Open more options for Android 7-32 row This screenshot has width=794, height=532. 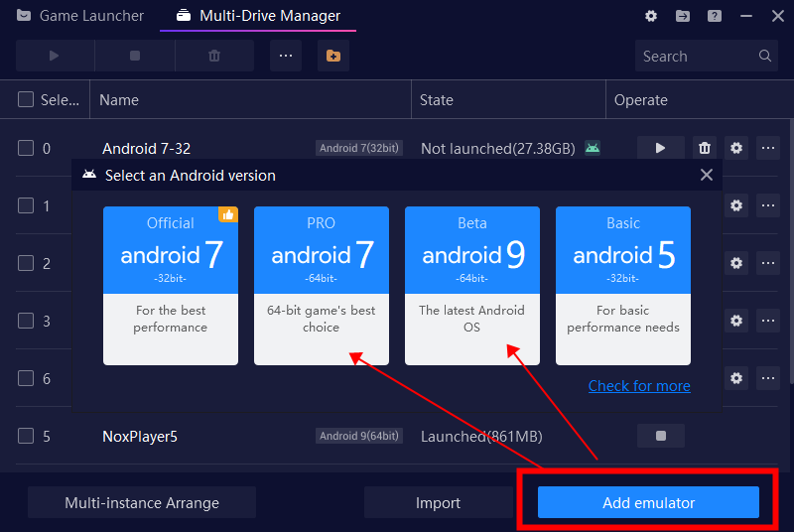coord(768,148)
